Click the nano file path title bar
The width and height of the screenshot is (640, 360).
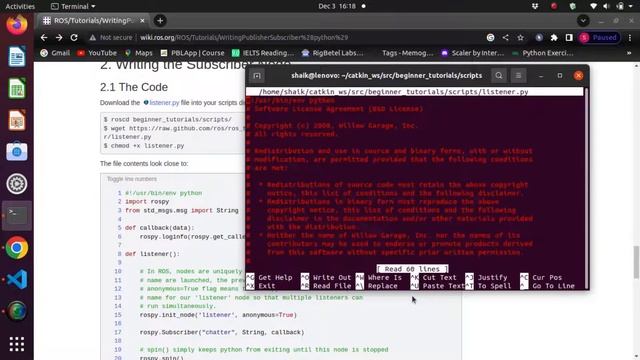pos(415,92)
